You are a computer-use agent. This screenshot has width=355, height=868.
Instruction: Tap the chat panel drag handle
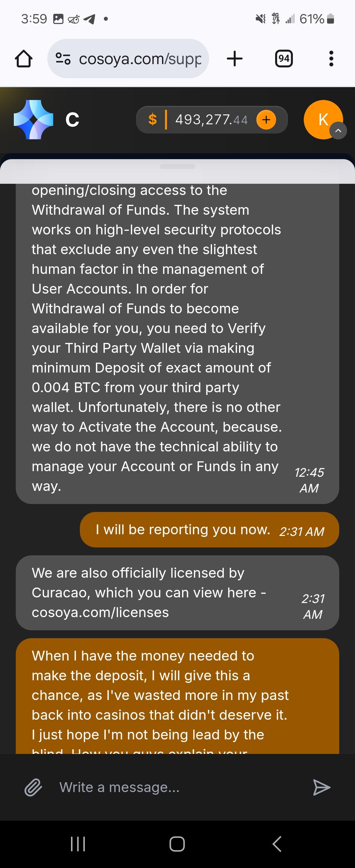(177, 166)
